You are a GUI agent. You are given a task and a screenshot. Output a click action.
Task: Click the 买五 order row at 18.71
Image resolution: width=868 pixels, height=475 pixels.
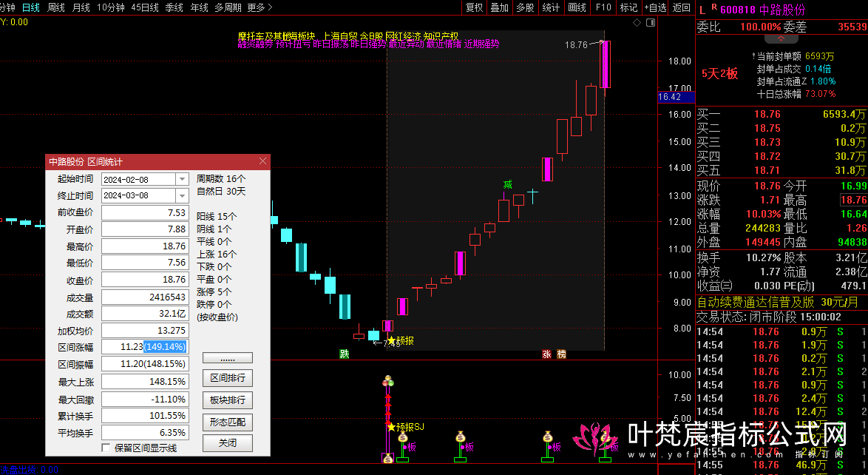781,170
